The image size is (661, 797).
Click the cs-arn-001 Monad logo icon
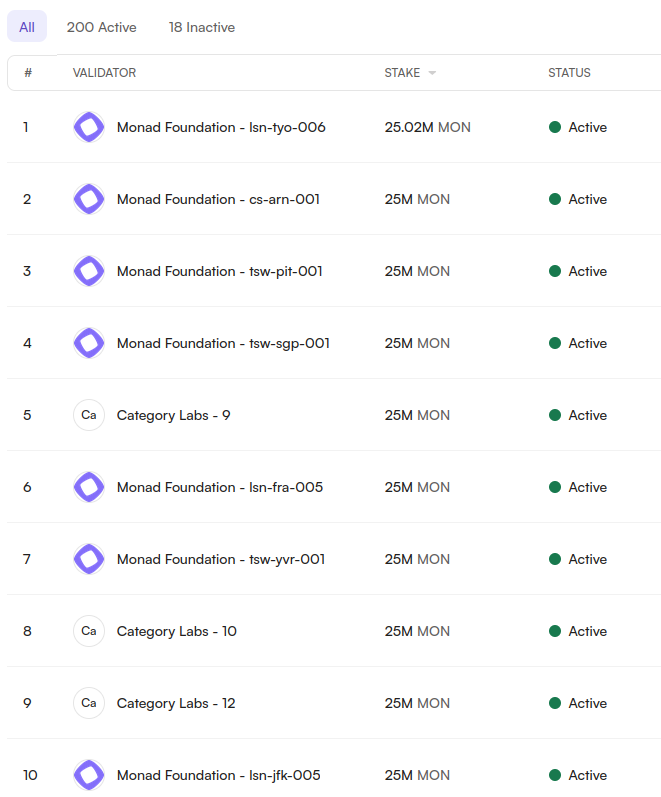89,199
